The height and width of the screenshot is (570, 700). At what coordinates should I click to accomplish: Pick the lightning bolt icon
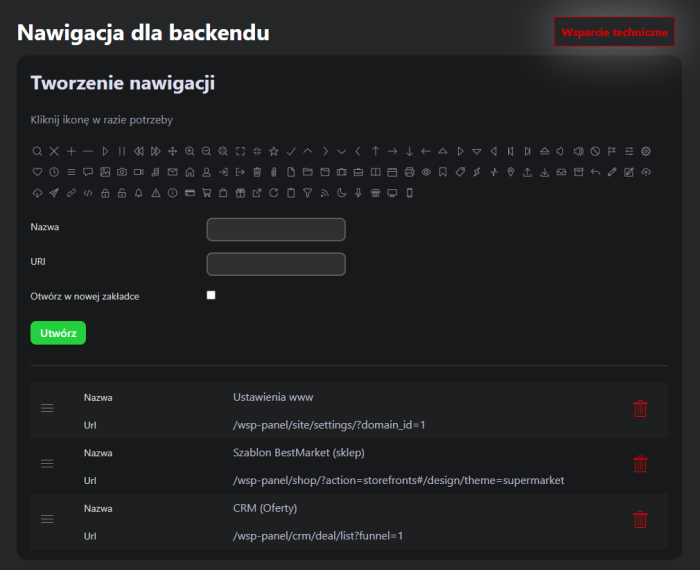[x=477, y=172]
